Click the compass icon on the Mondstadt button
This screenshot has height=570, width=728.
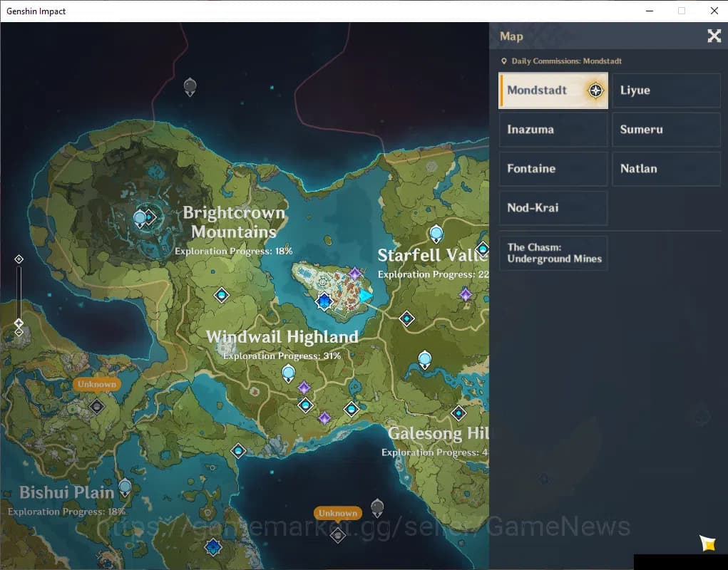coord(595,90)
